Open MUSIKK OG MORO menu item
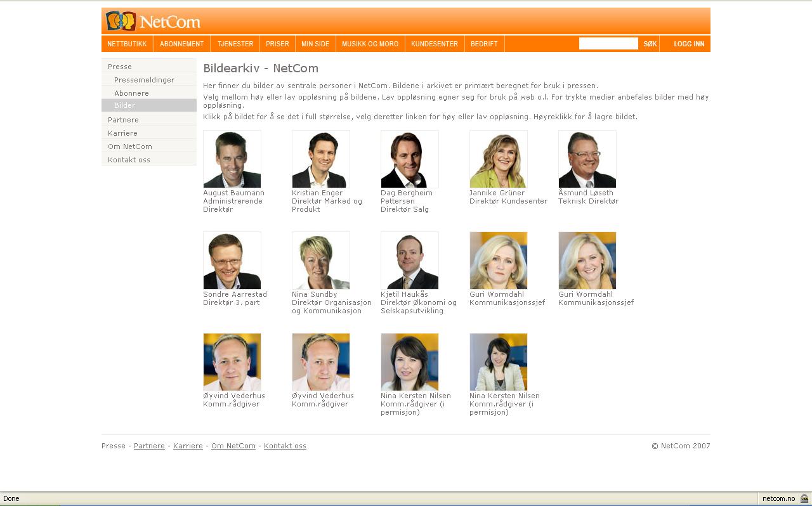Viewport: 812px width, 506px height. tap(370, 44)
